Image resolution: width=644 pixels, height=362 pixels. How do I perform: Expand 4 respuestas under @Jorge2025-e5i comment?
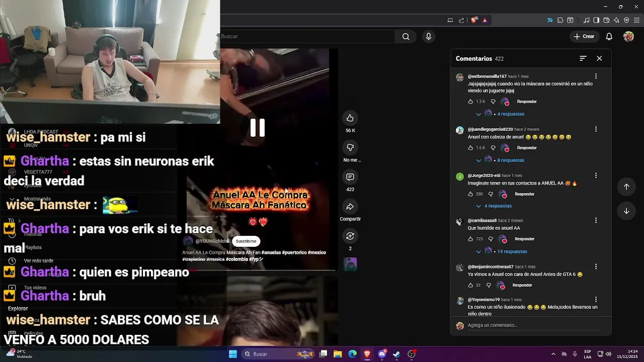coord(494,206)
